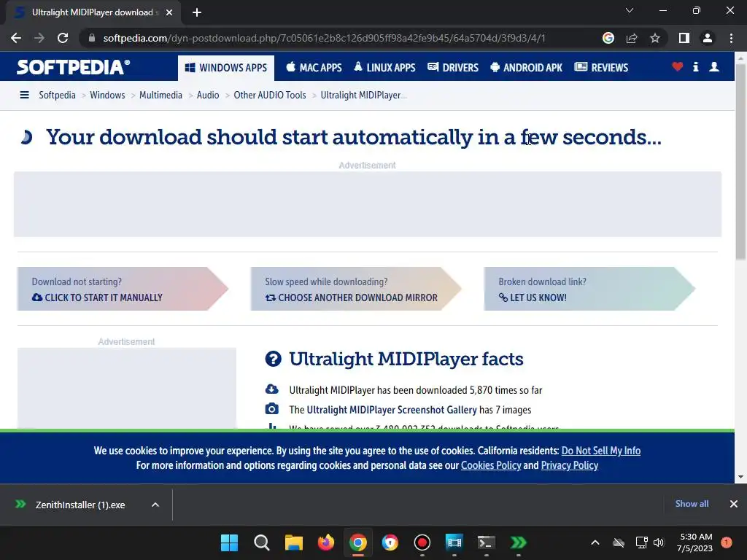The height and width of the screenshot is (560, 747).
Task: Open the Privacy Policy link
Action: [x=569, y=465]
